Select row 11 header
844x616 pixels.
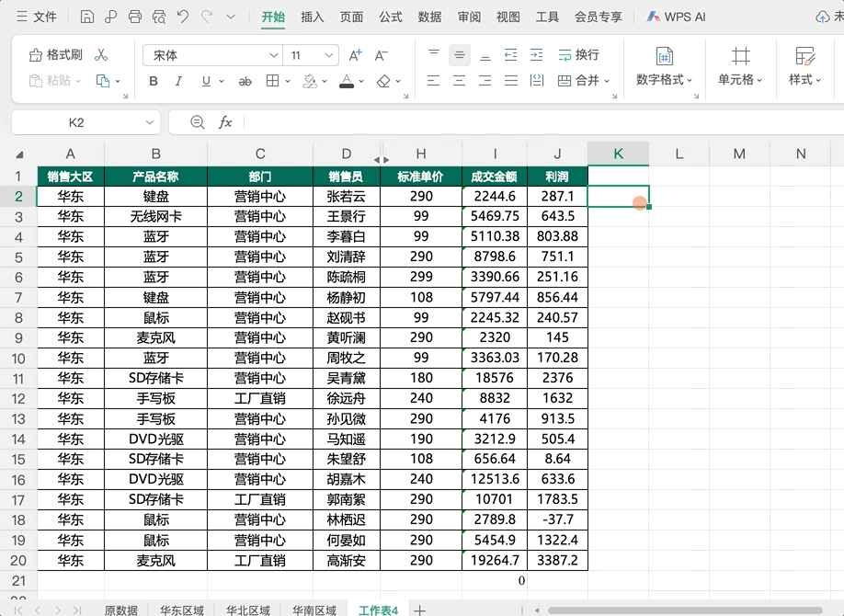[x=18, y=379]
